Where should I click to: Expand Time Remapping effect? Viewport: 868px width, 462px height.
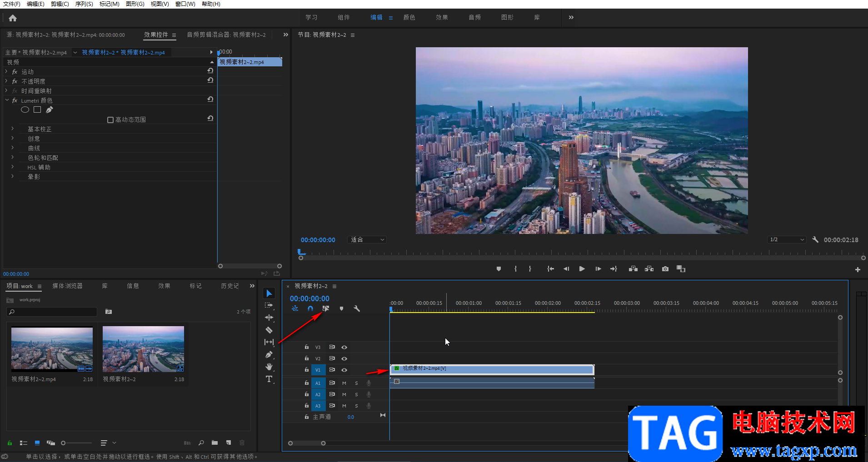click(x=6, y=91)
